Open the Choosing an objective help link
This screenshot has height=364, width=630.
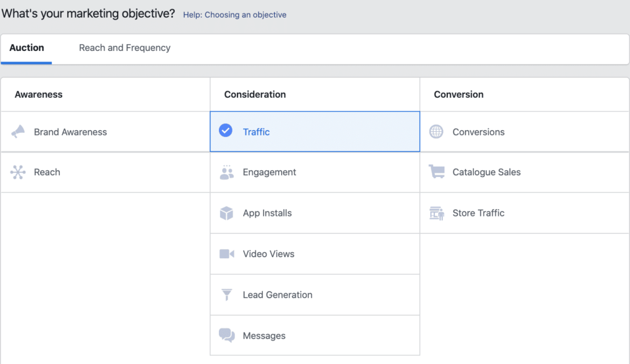pyautogui.click(x=234, y=14)
